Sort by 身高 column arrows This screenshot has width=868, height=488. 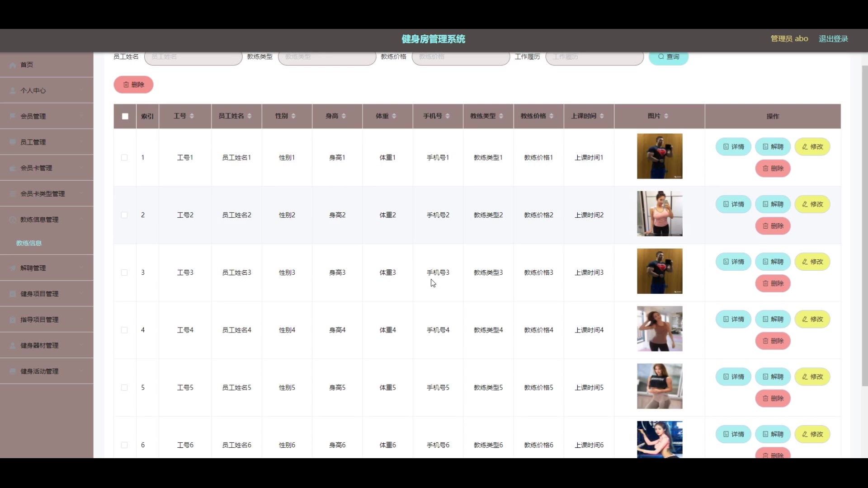(x=344, y=116)
